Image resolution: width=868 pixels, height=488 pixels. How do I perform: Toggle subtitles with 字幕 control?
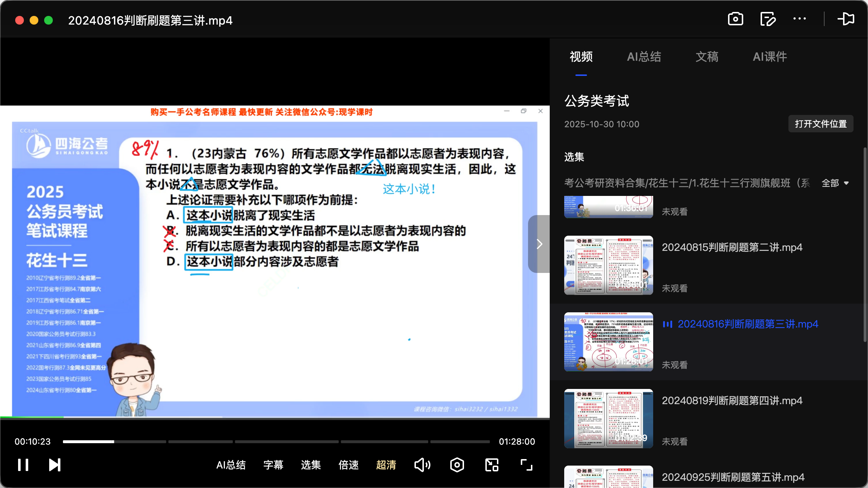[x=273, y=465]
